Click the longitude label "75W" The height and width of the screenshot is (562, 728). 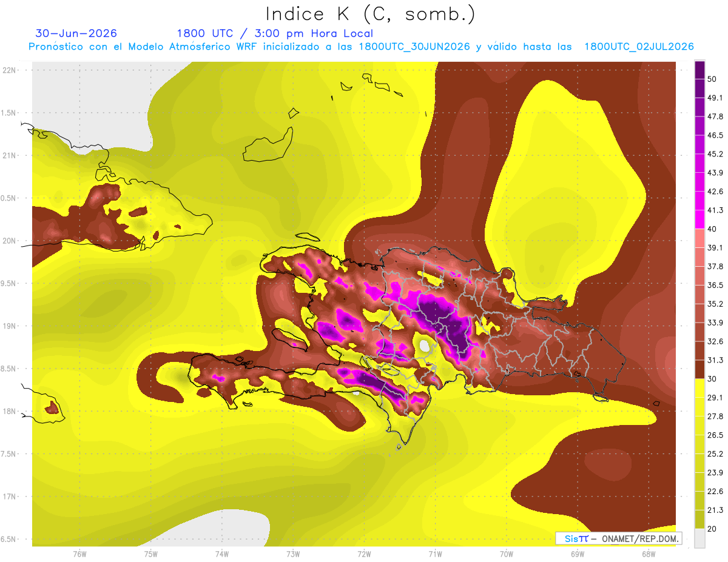(x=150, y=554)
